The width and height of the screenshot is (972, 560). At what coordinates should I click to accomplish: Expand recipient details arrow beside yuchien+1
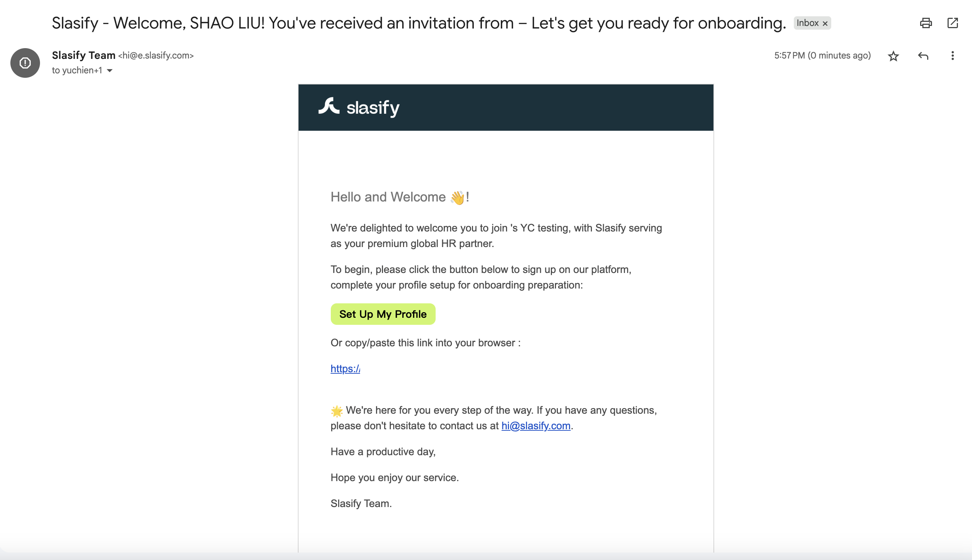[x=110, y=71]
